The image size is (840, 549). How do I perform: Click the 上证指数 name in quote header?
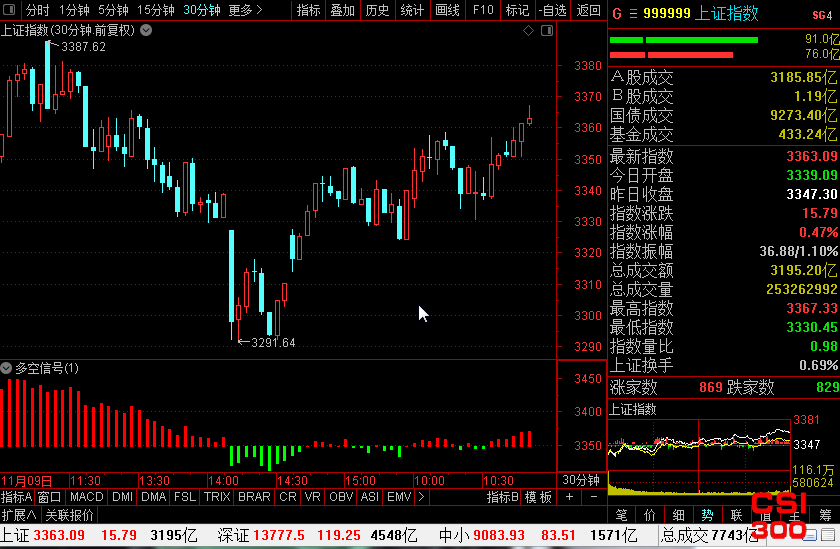pyautogui.click(x=726, y=13)
